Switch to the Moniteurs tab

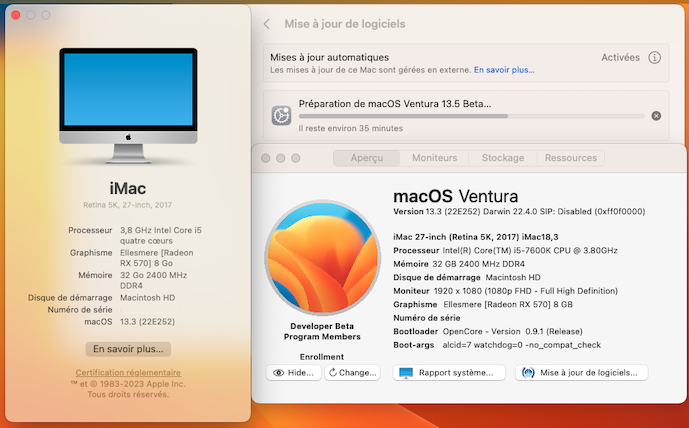click(435, 158)
